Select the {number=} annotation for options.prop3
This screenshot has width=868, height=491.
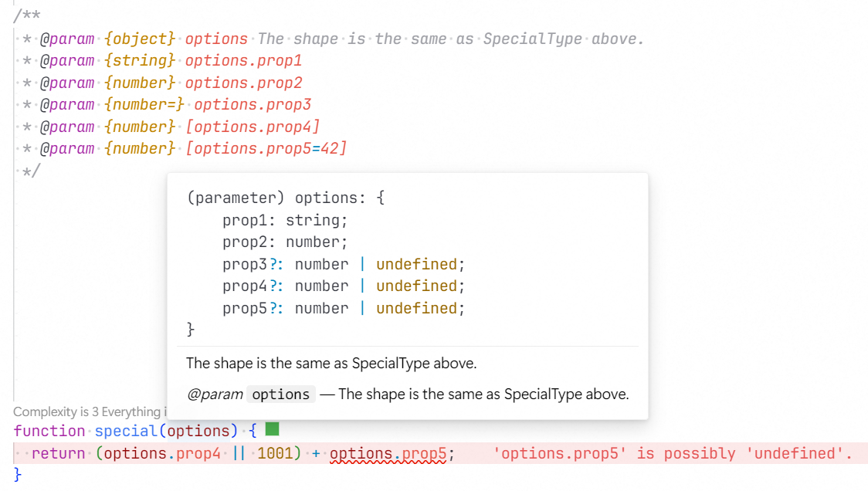pyautogui.click(x=145, y=104)
